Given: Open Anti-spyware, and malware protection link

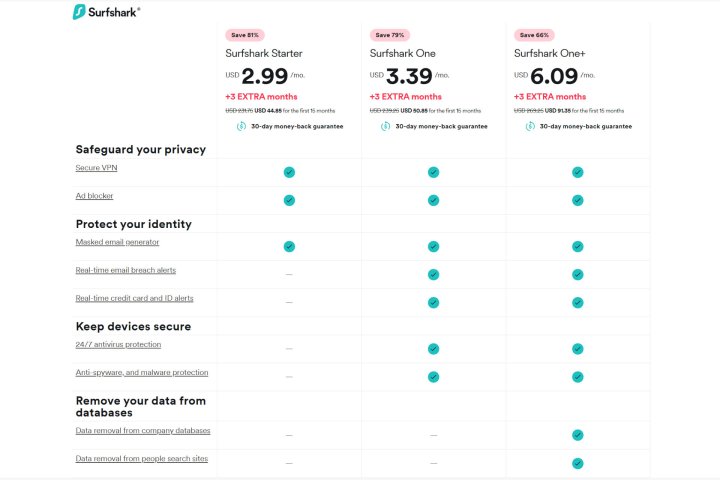Looking at the screenshot, I should [x=141, y=372].
